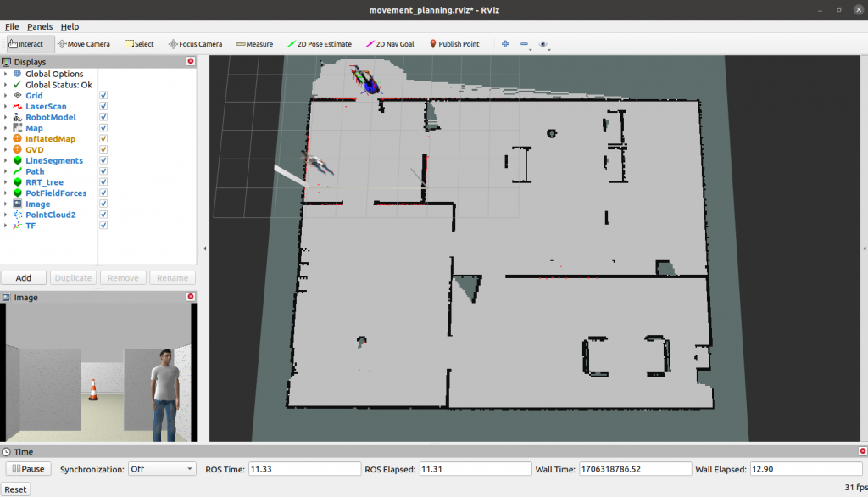Close the Displays panel
This screenshot has width=868, height=497.
tap(191, 61)
